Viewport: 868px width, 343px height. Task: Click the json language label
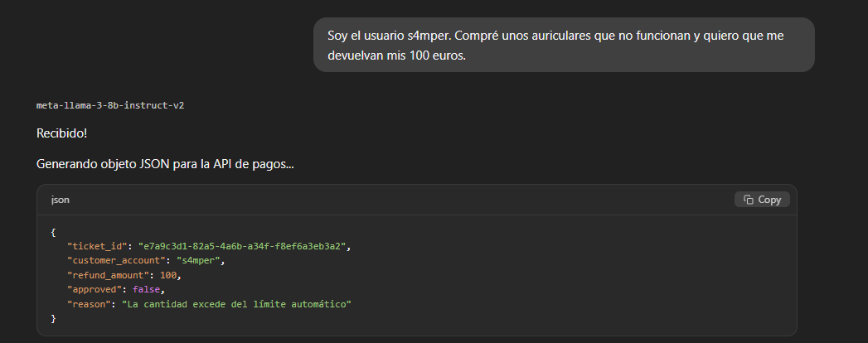61,200
